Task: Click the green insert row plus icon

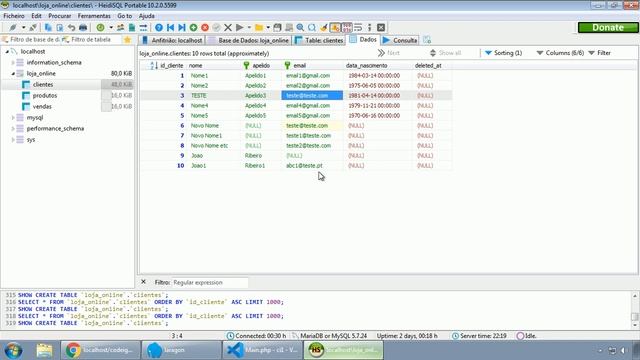Action: (x=193, y=27)
